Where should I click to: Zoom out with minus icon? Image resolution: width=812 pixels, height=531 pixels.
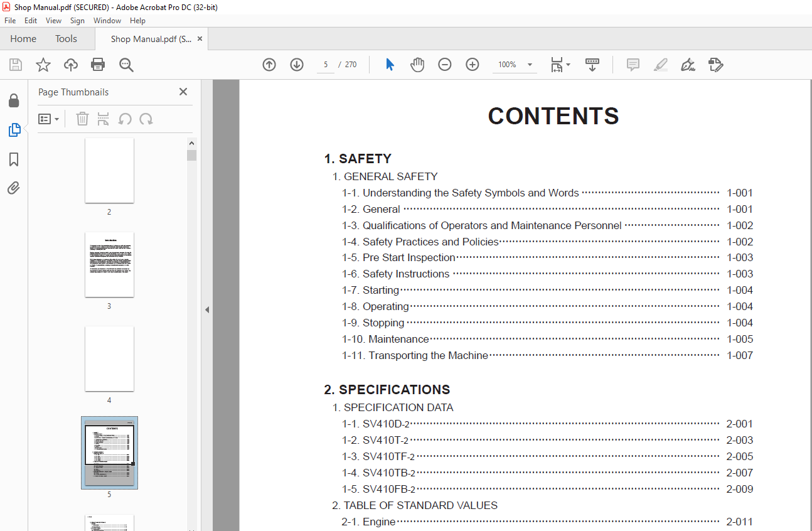coord(445,65)
